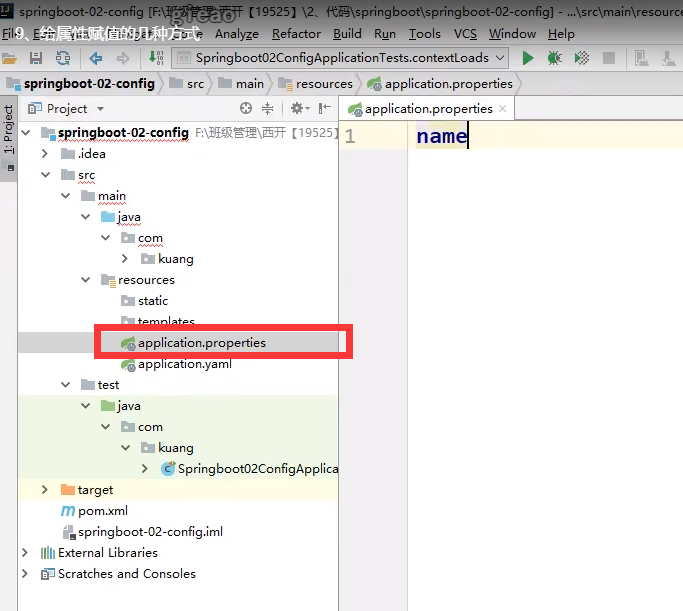Image resolution: width=683 pixels, height=611 pixels.
Task: Navigate Back with the blue arrow
Action: click(95, 58)
